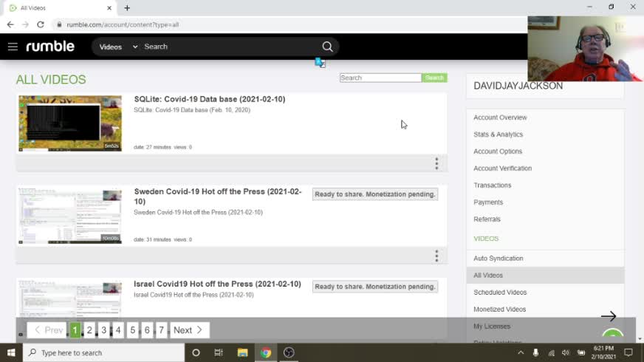Jump to page 7 in pagination
The height and width of the screenshot is (362, 644).
click(161, 330)
